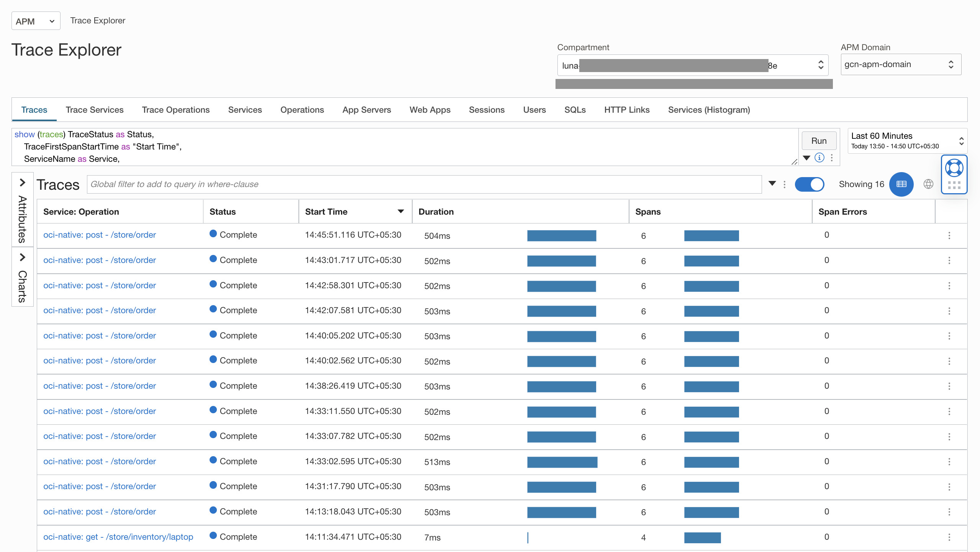Sort by Span Errors column header

[x=842, y=212]
